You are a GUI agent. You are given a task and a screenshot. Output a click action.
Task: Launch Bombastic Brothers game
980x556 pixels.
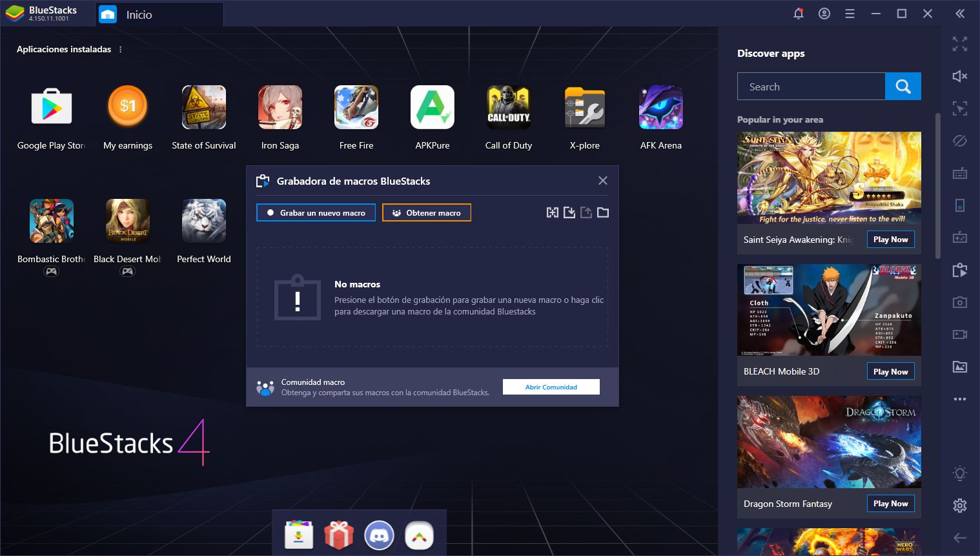tap(52, 221)
